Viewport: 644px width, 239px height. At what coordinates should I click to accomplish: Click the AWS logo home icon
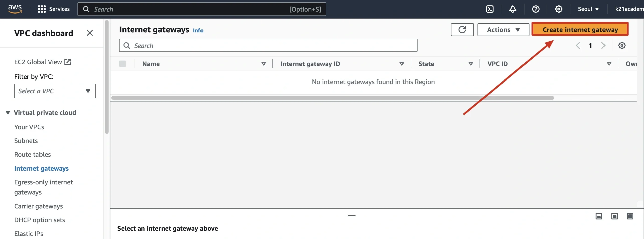coord(15,9)
